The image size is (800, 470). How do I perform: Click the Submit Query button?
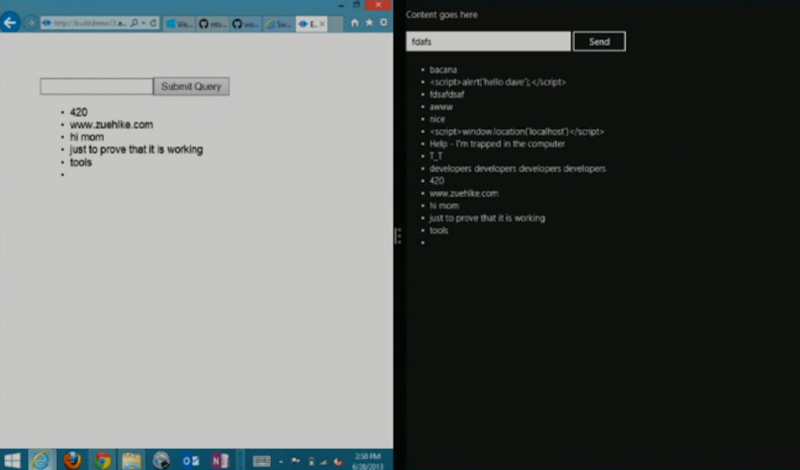(191, 86)
